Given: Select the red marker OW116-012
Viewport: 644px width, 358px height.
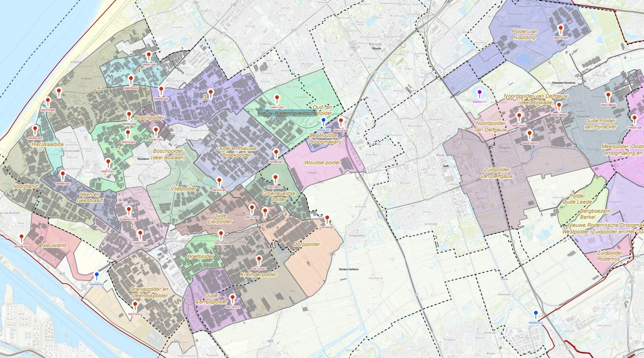Looking at the screenshot, I should [232, 299].
